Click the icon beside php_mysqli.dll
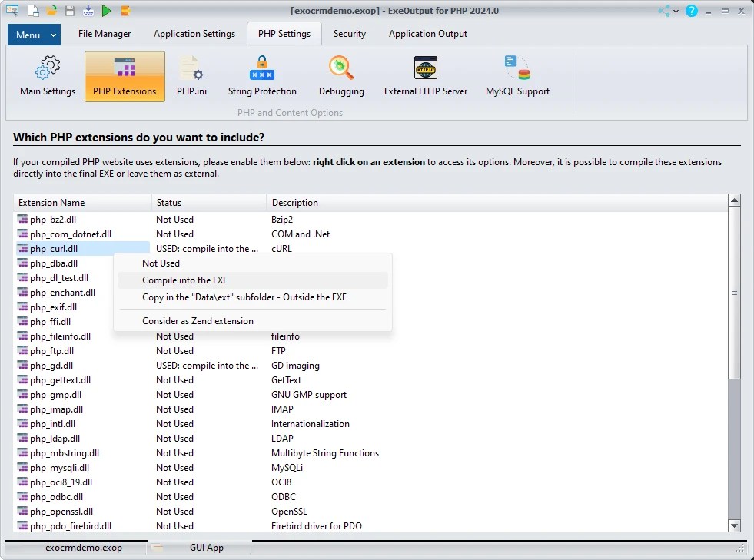Screen dimensions: 754x560 pyautogui.click(x=22, y=468)
